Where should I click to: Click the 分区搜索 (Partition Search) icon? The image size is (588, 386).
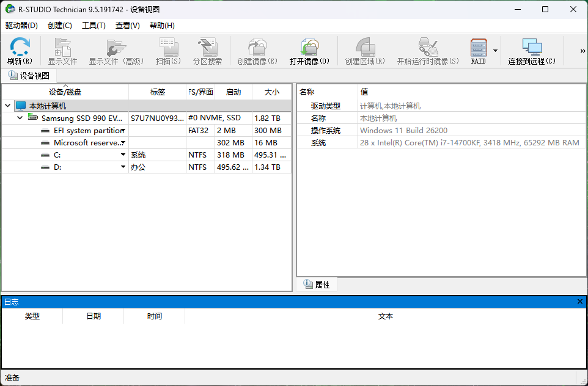[x=207, y=48]
